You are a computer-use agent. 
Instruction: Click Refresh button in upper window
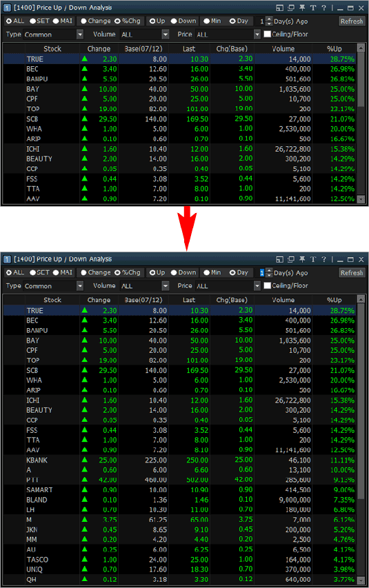pos(352,21)
